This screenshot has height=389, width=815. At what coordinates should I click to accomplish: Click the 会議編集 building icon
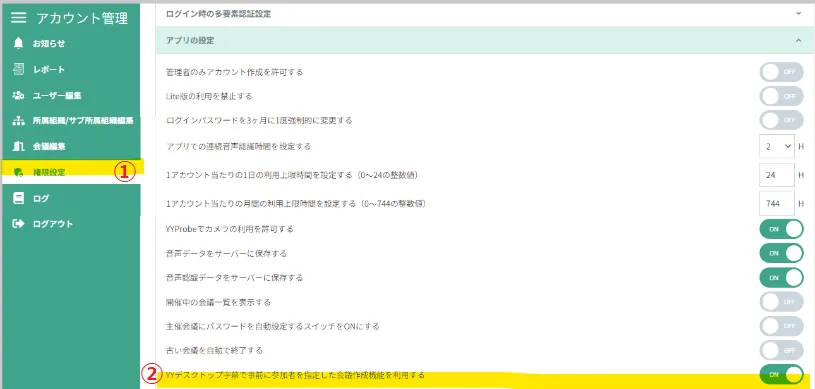pyautogui.click(x=19, y=146)
